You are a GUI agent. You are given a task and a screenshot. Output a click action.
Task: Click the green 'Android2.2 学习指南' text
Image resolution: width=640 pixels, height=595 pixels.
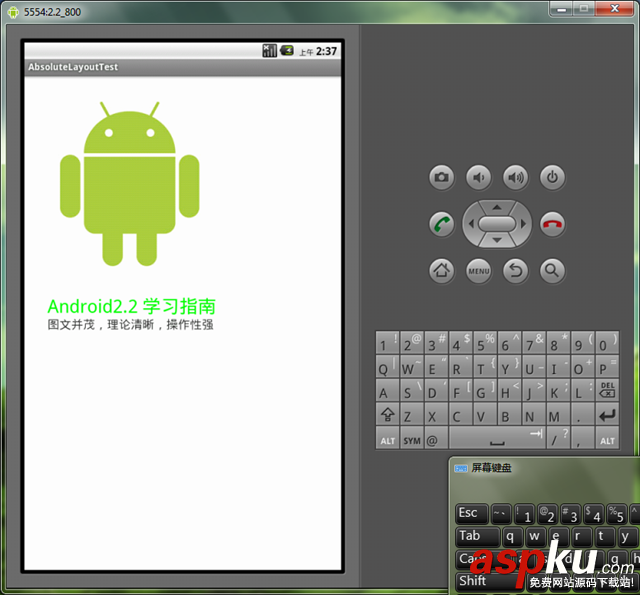click(131, 306)
